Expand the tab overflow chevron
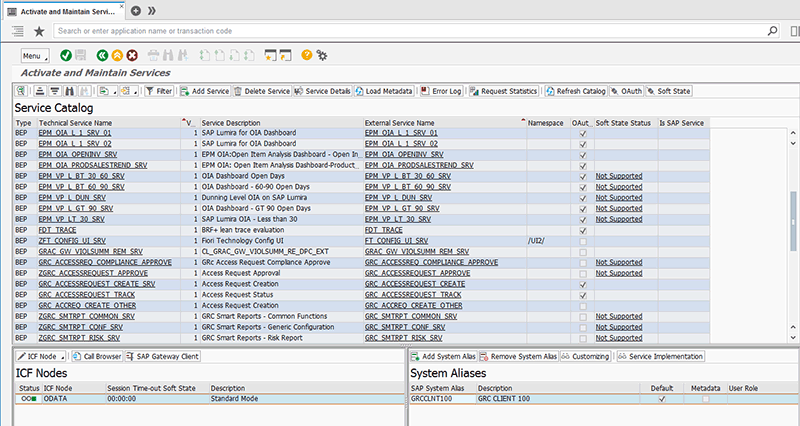Screen dimensions: 800x426 151,10
